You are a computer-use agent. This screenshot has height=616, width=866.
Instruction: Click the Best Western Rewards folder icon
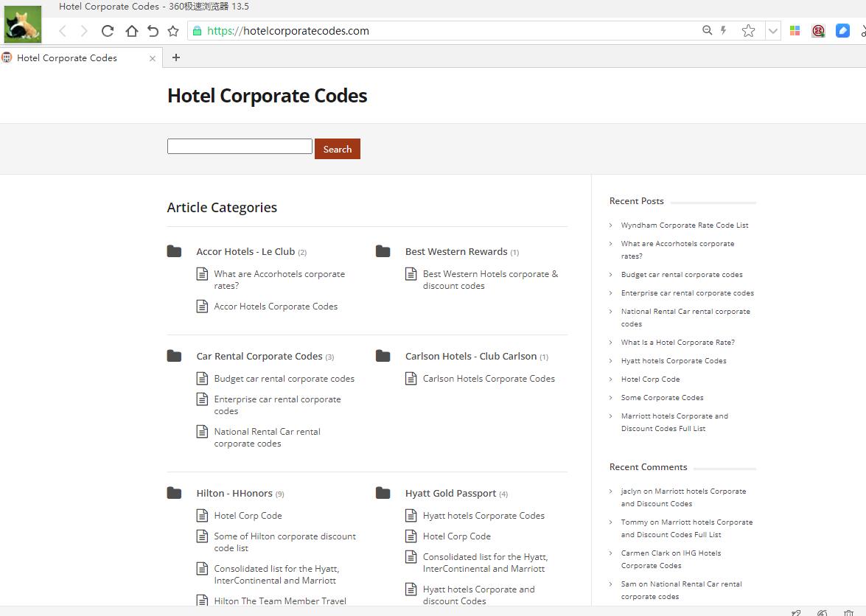(x=383, y=251)
